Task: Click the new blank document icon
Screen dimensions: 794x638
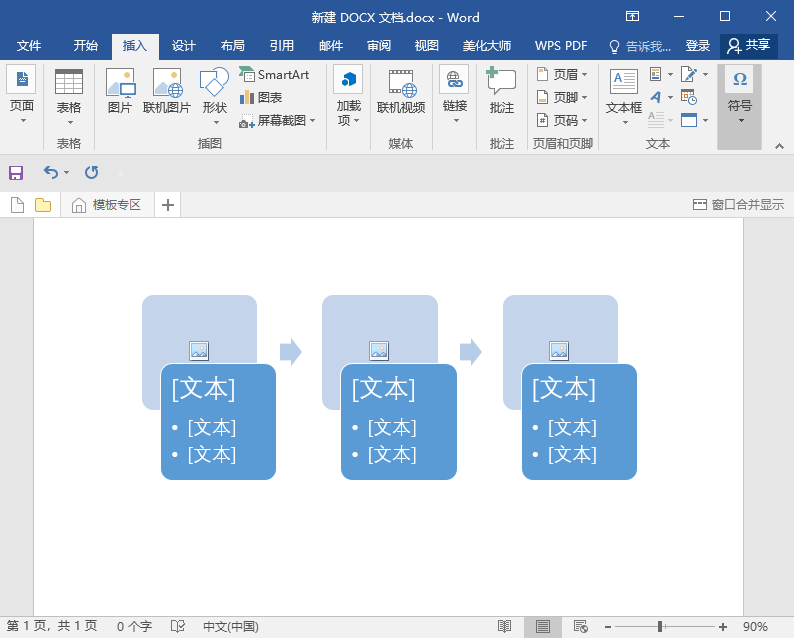Action: [x=17, y=205]
